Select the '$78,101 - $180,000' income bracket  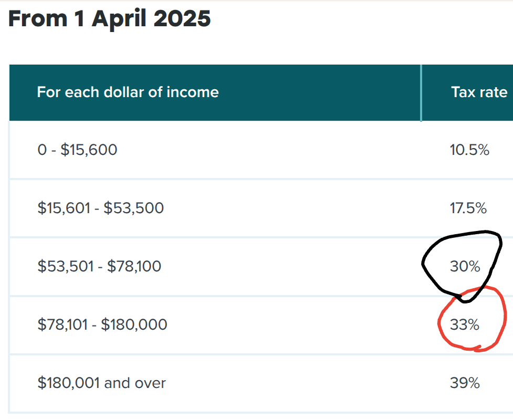pos(102,324)
